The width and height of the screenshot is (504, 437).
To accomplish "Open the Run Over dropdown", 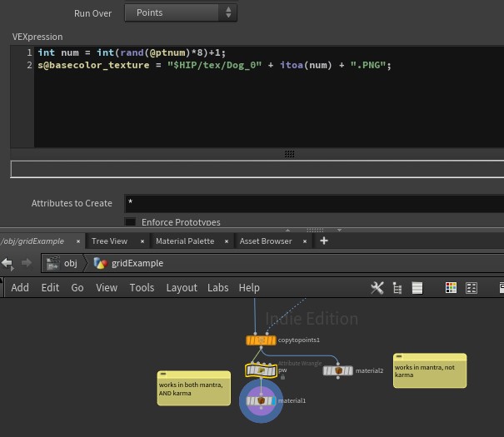I will 181,12.
